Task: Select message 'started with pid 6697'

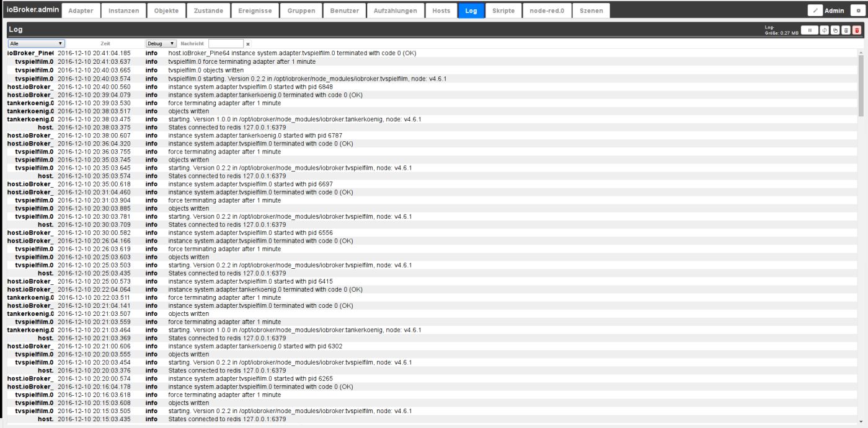Action: [250, 183]
